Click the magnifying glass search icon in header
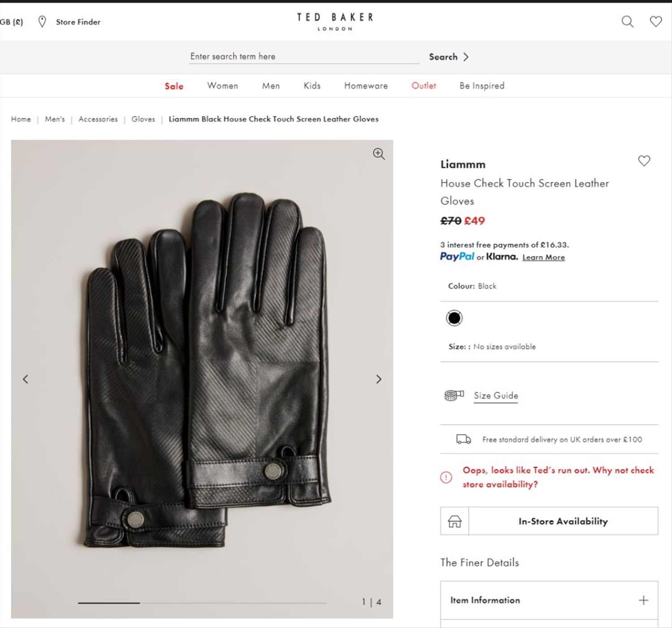The height and width of the screenshot is (628, 672). [627, 22]
